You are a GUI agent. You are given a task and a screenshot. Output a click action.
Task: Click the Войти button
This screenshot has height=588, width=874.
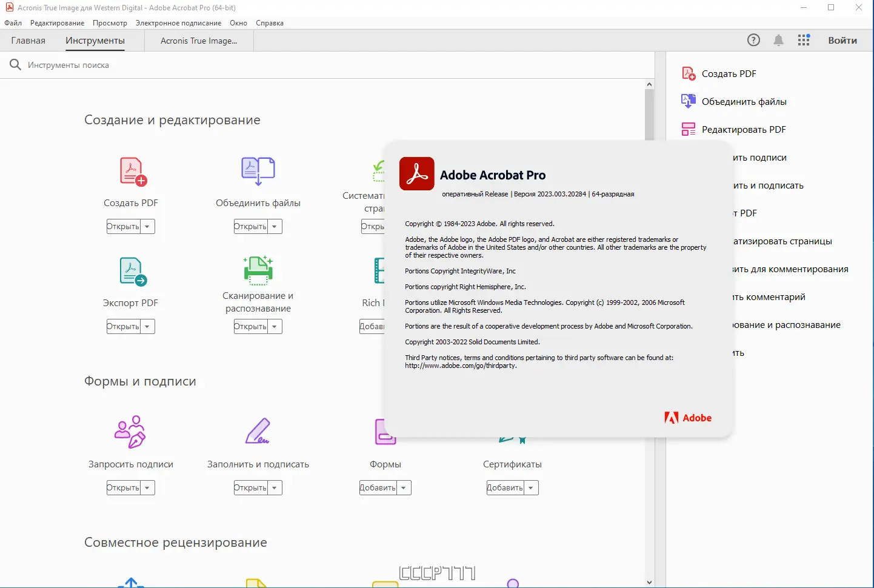click(x=842, y=40)
